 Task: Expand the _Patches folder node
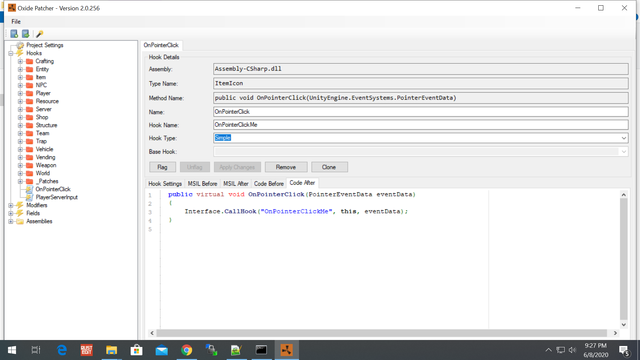click(x=20, y=181)
